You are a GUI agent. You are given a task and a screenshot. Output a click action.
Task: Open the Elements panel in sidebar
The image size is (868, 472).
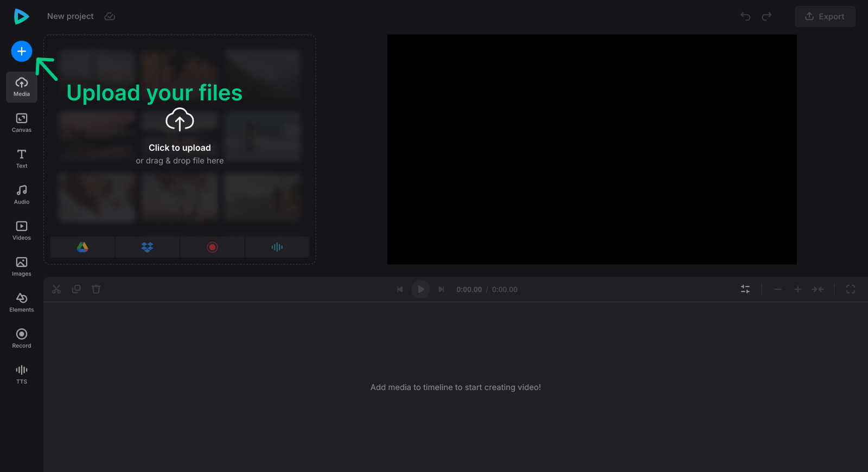pos(22,303)
